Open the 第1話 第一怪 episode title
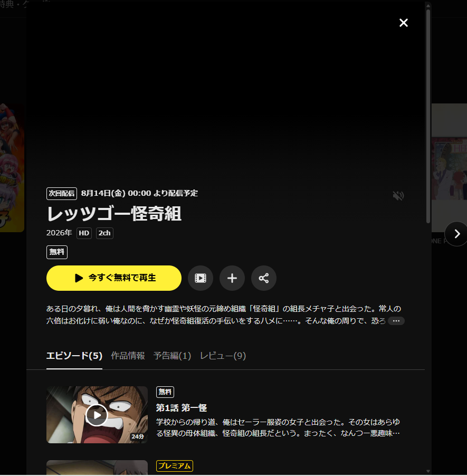This screenshot has height=476, width=467. tap(182, 408)
